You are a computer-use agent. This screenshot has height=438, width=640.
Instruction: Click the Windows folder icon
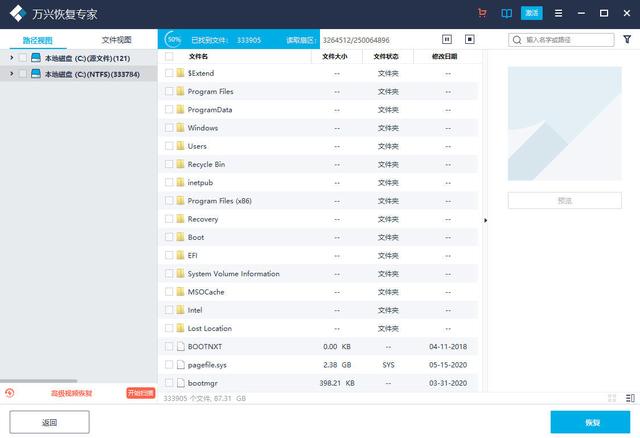(x=180, y=128)
